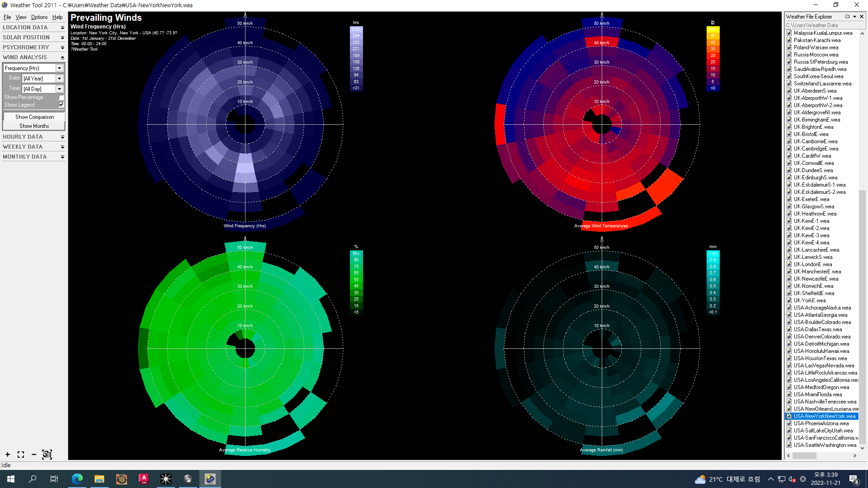Click the camera snapshot icon
The width and height of the screenshot is (868, 488).
[47, 455]
